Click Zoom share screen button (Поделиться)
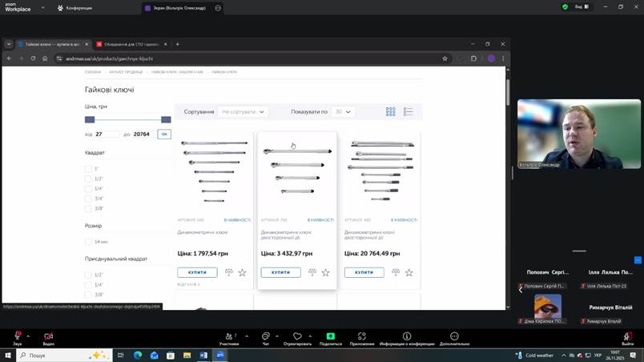 [330, 338]
